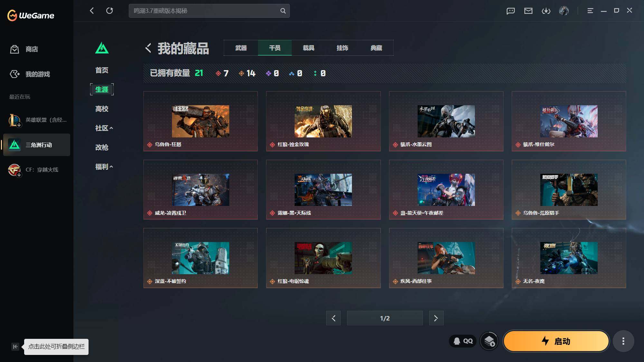This screenshot has width=644, height=362.
Task: Go to the previous collection page
Action: coord(333,318)
